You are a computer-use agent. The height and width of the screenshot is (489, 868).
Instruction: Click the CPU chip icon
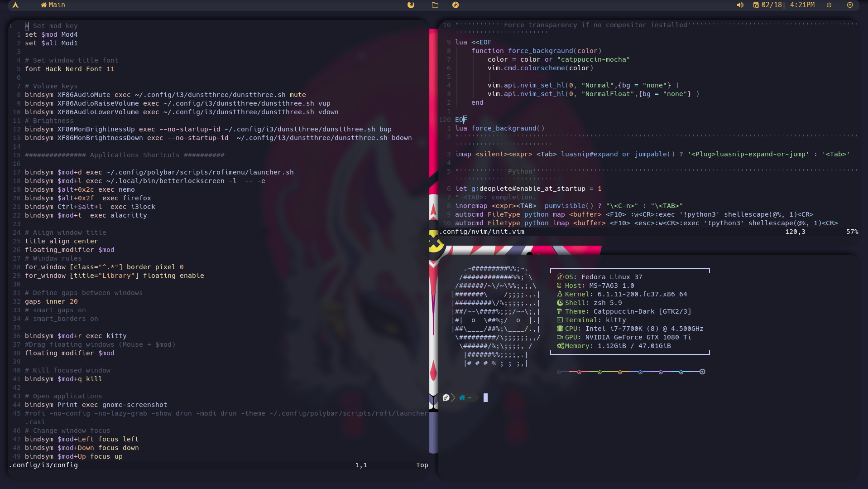560,329
